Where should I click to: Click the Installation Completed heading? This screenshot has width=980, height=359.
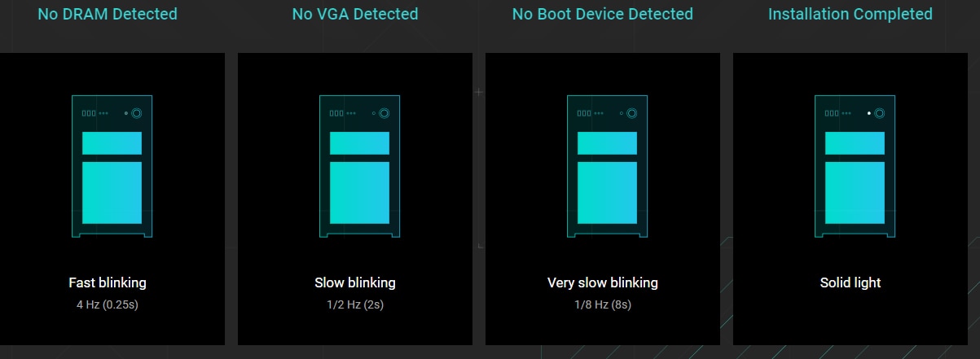(850, 14)
